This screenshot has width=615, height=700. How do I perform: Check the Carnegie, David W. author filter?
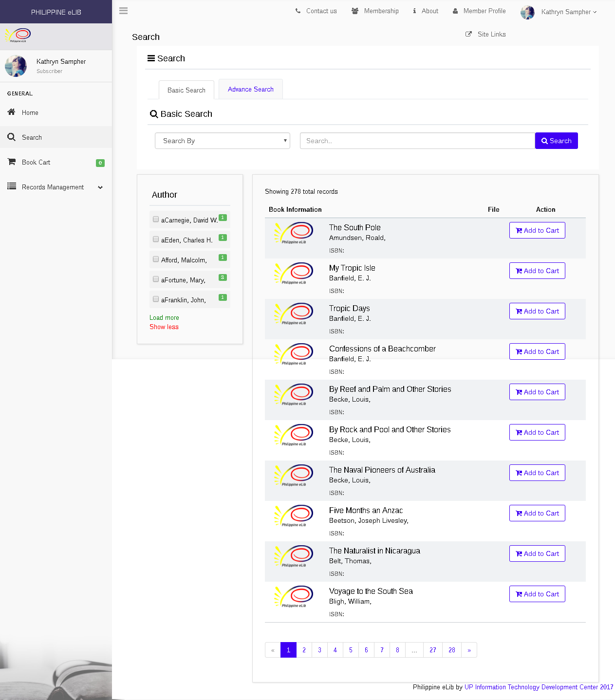coord(156,220)
